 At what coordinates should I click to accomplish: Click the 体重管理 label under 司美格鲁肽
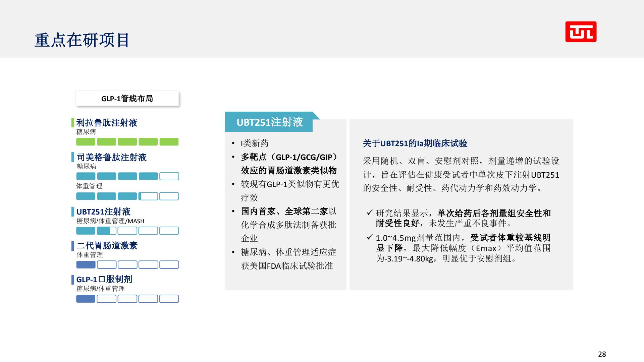click(89, 186)
